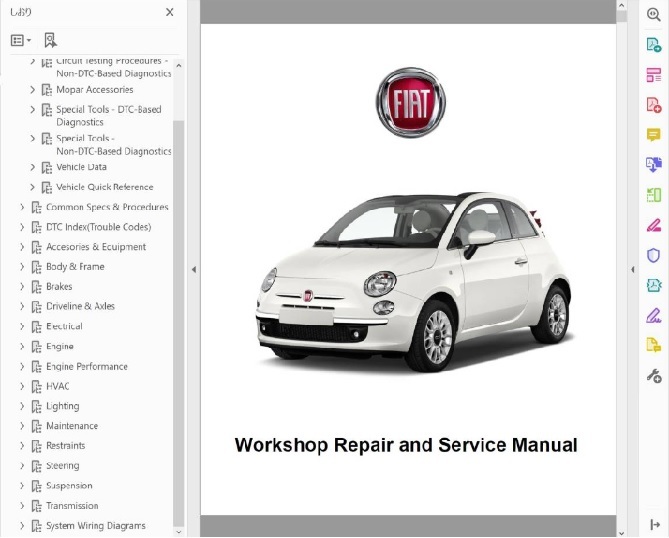Click the magnifier search tool in right pane

tap(654, 15)
